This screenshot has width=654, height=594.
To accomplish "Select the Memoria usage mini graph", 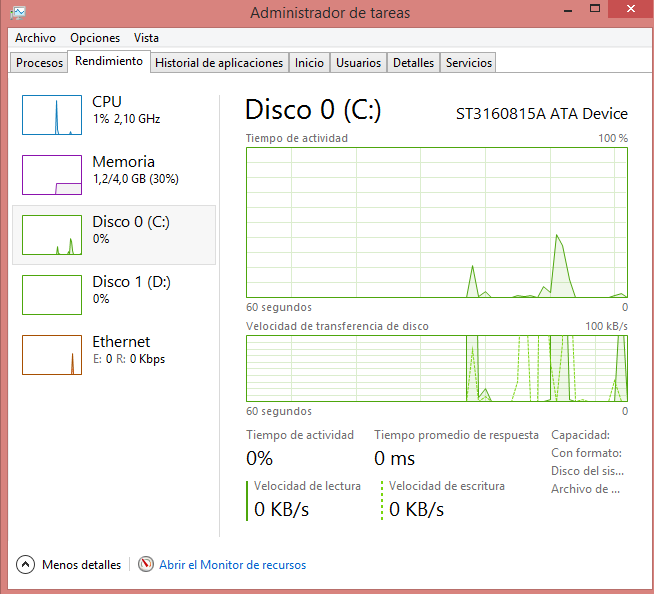I will coord(52,175).
